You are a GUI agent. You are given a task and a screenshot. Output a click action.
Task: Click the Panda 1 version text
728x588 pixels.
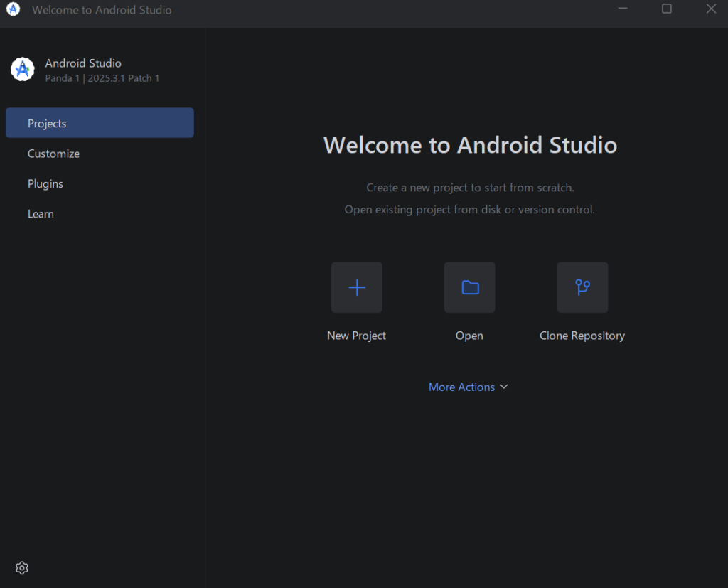click(102, 78)
